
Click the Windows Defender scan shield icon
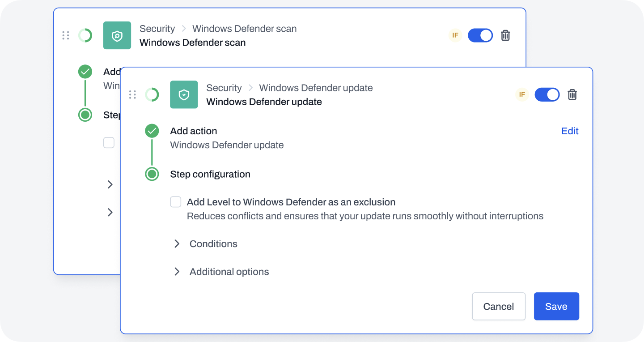coord(117,35)
